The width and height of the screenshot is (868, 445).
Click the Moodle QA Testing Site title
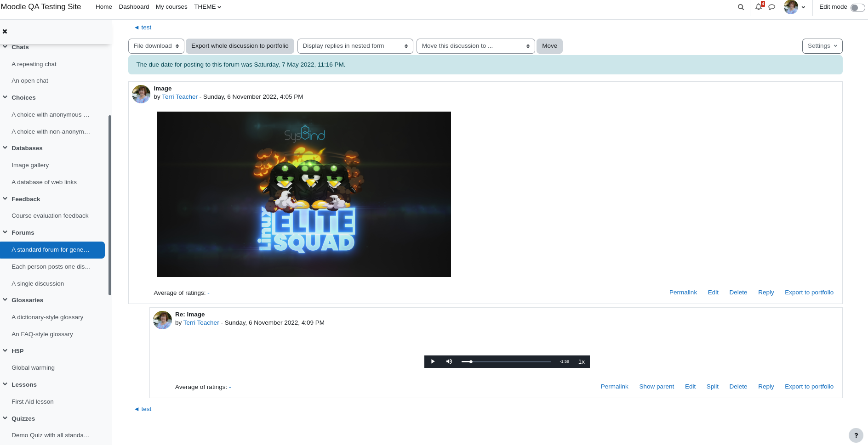point(41,7)
